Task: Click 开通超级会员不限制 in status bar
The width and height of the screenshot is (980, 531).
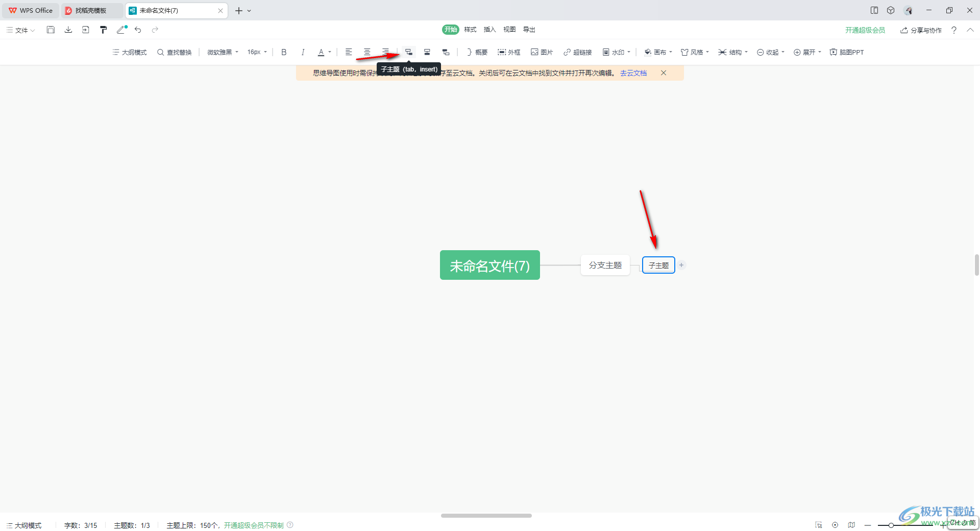Action: tap(254, 525)
